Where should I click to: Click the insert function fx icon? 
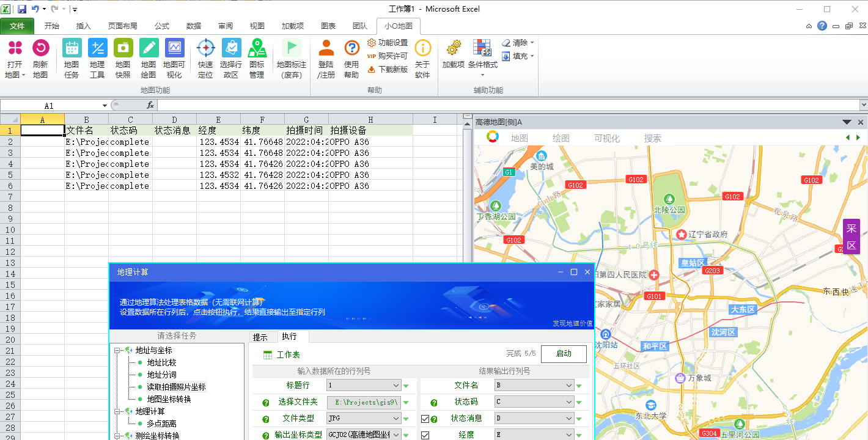tap(150, 106)
